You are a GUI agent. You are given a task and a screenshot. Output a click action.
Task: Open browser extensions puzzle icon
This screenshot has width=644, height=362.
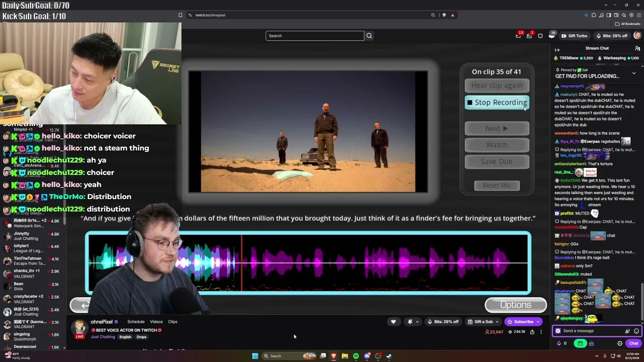(594, 15)
